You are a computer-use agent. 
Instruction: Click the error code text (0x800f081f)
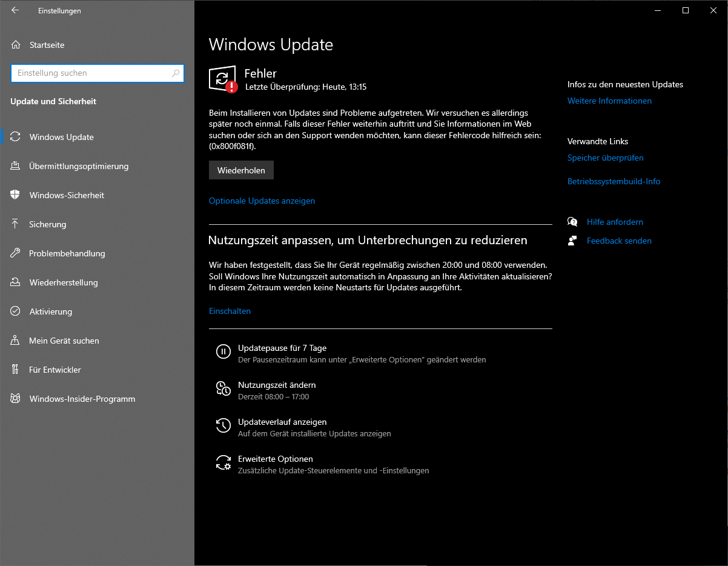[x=233, y=146]
